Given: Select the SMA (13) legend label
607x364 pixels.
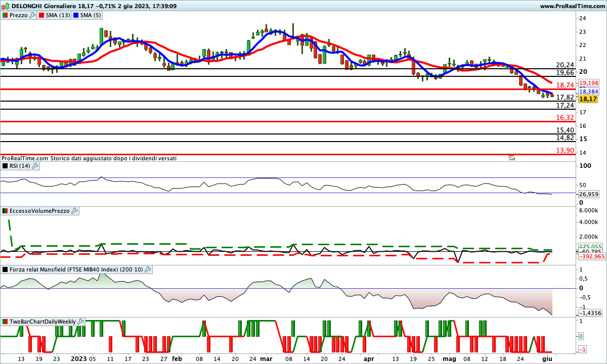Looking at the screenshot, I should [58, 15].
